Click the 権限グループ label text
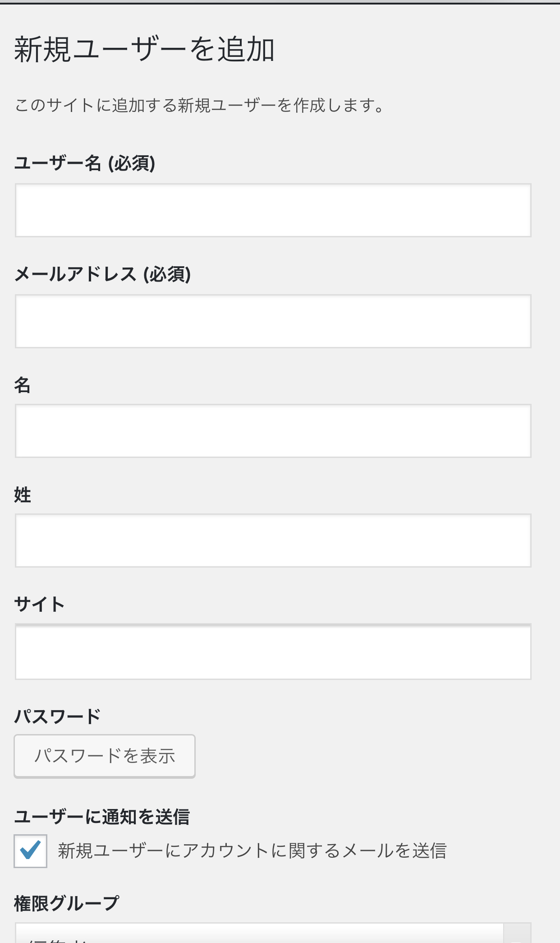560x943 pixels. pos(66,903)
